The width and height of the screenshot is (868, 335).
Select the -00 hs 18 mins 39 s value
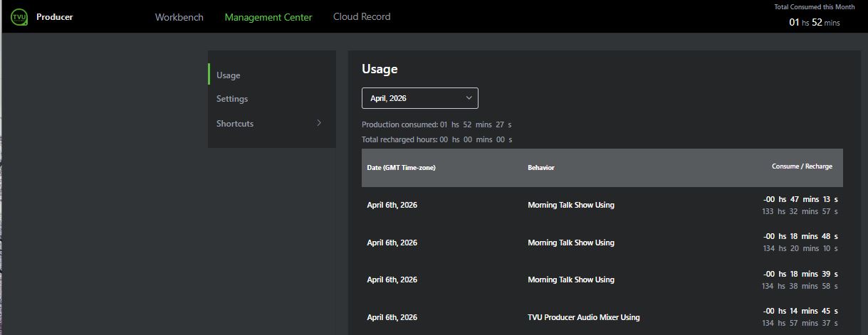point(801,274)
